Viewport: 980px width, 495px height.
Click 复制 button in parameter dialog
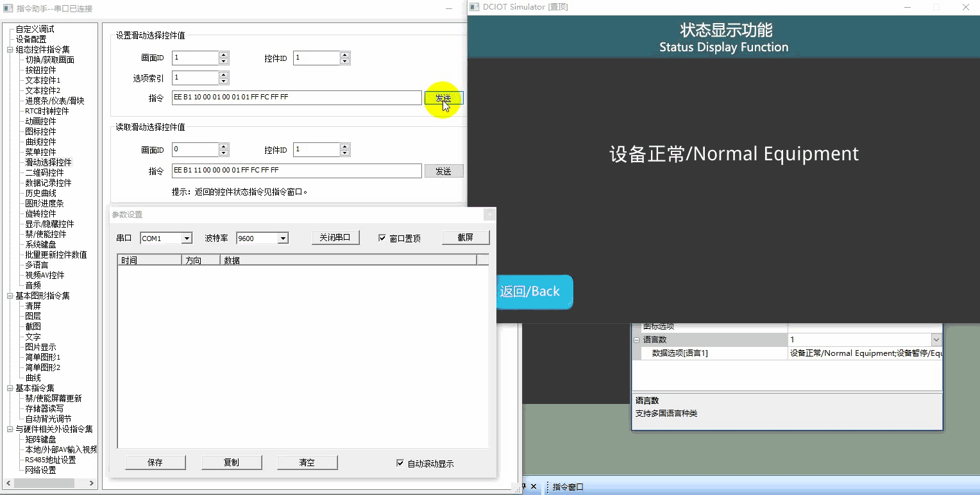click(x=232, y=462)
